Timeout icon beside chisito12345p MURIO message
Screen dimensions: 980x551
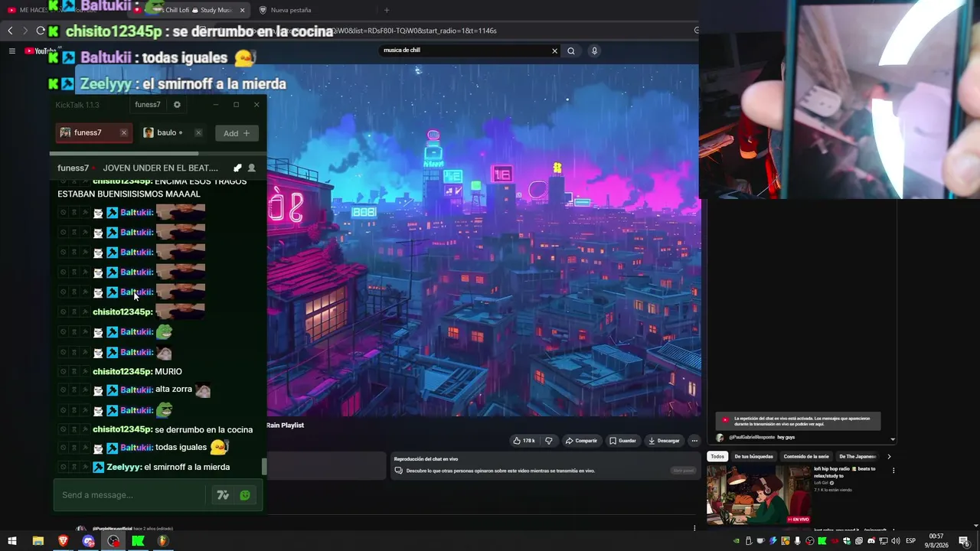coord(74,372)
